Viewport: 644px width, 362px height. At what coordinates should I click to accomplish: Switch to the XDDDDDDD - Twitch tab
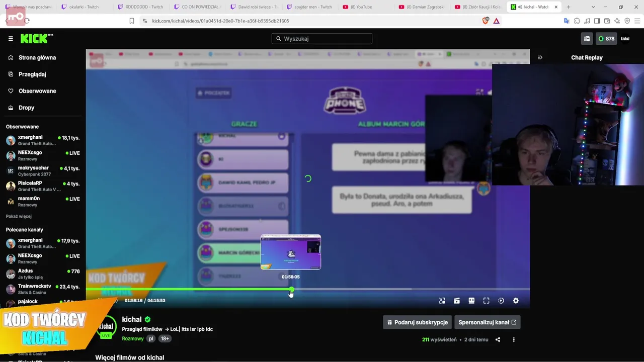click(141, 7)
